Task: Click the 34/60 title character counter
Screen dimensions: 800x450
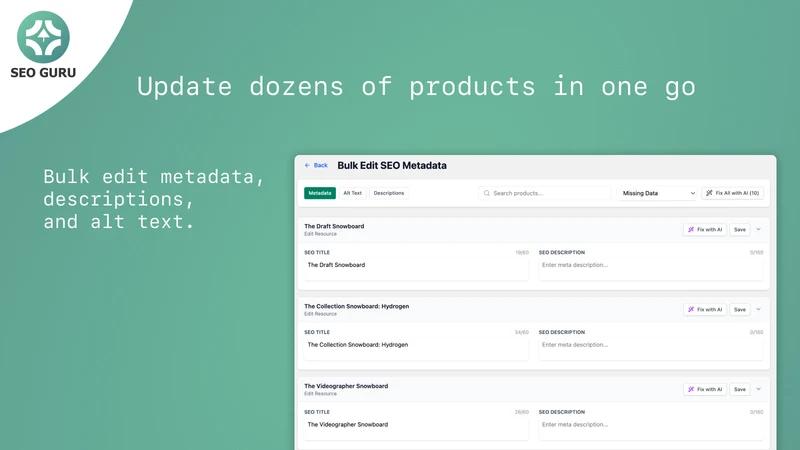Action: [521, 332]
